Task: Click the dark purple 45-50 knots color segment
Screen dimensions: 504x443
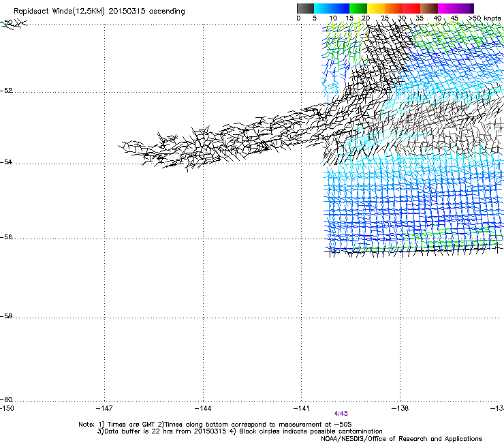Action: click(x=464, y=8)
